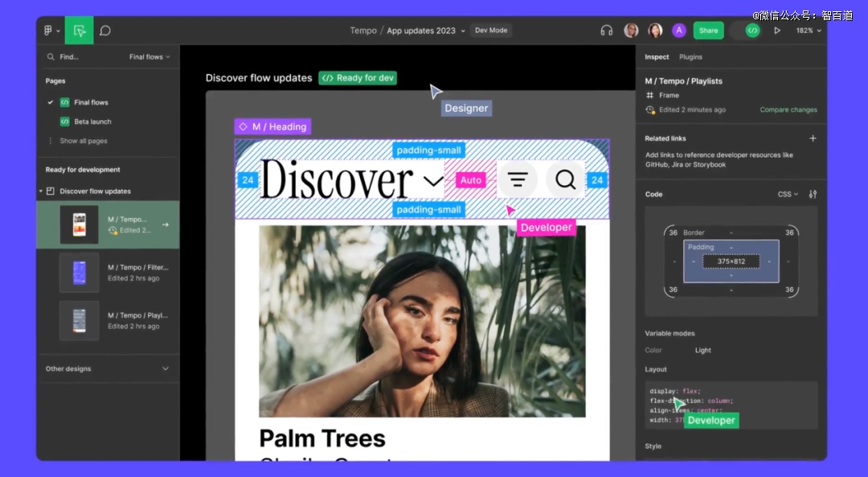868x477 pixels.
Task: Start the prototype with the Present play icon
Action: pyautogui.click(x=777, y=31)
